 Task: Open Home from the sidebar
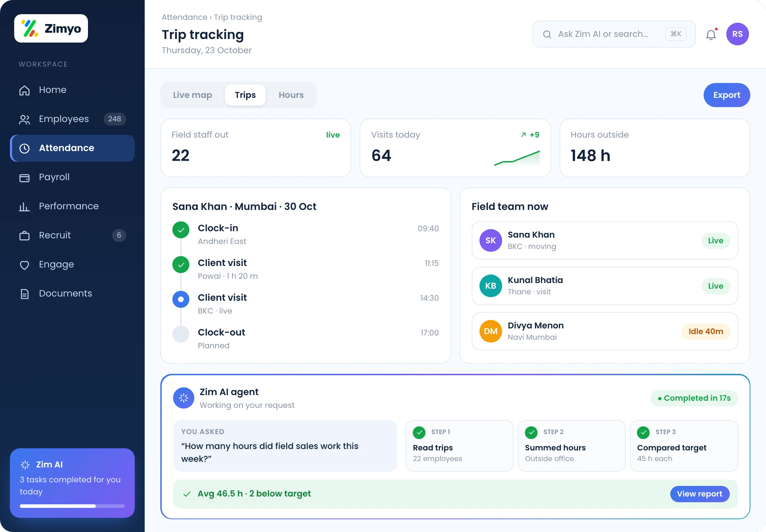pyautogui.click(x=72, y=90)
